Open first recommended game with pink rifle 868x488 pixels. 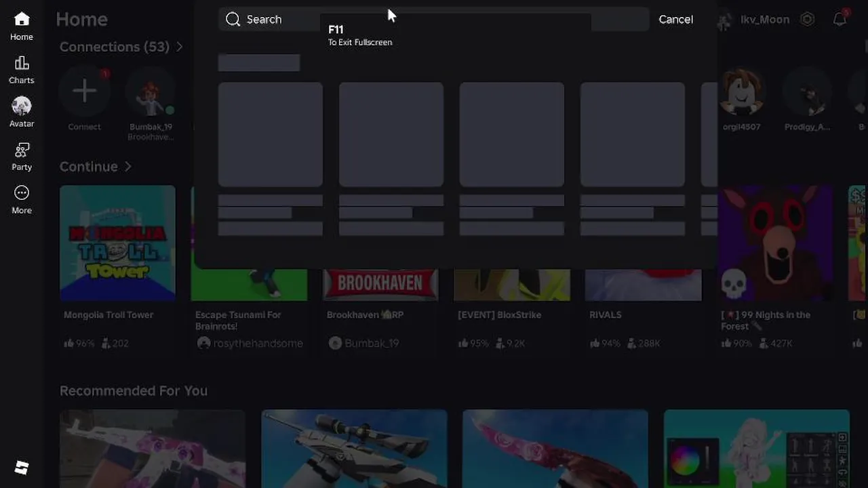153,449
